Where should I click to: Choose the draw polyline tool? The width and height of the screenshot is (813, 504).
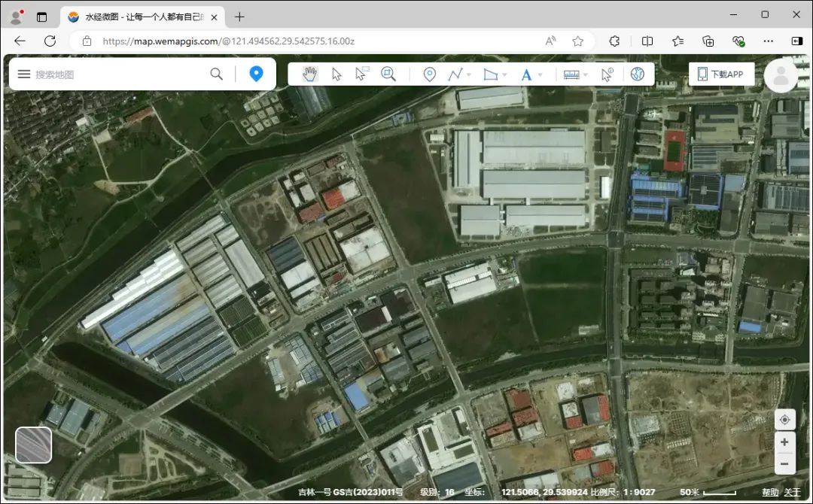tap(455, 74)
